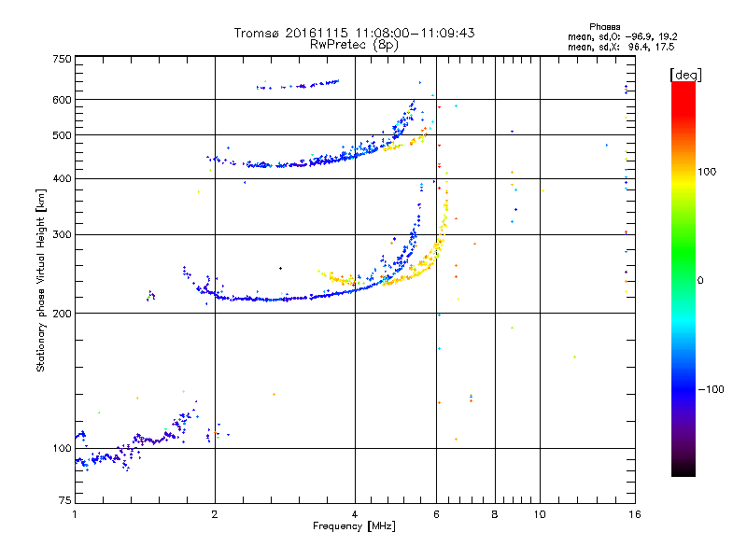This screenshot has height=560, width=747.
Task: Click x-axis tick label "1"
Action: [75, 514]
